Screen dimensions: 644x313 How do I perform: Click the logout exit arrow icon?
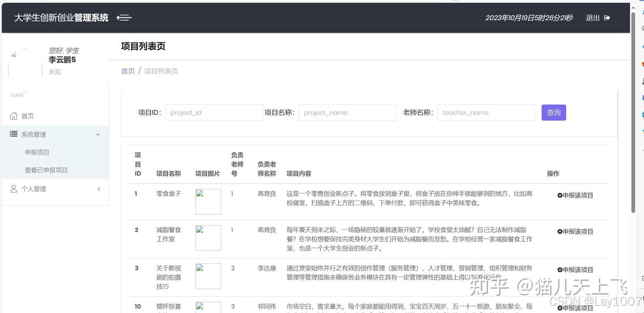click(x=607, y=18)
